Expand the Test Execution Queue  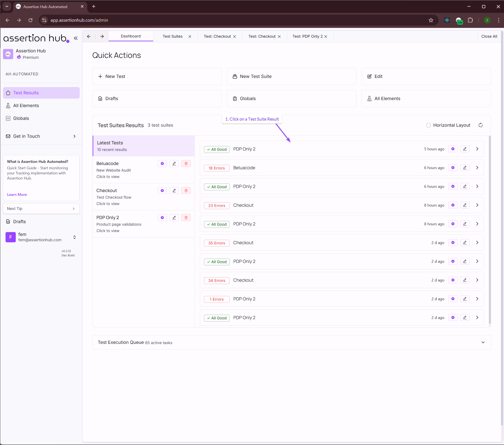pyautogui.click(x=483, y=342)
